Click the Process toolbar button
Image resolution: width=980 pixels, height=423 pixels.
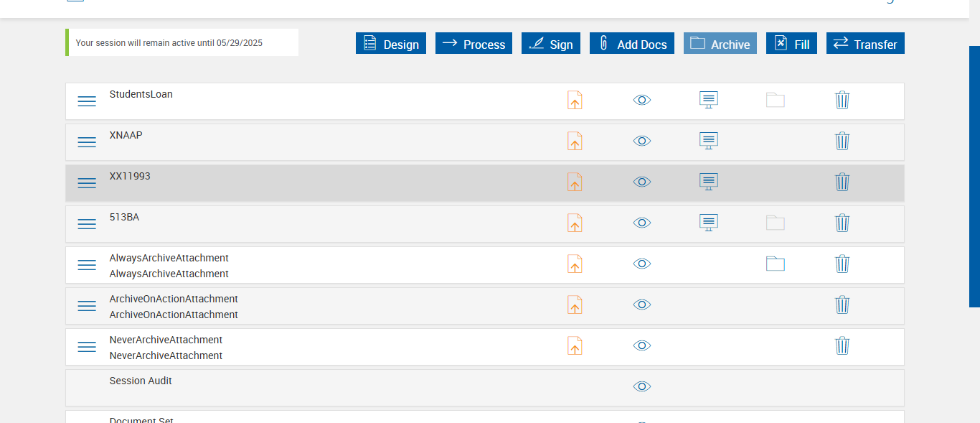click(473, 44)
